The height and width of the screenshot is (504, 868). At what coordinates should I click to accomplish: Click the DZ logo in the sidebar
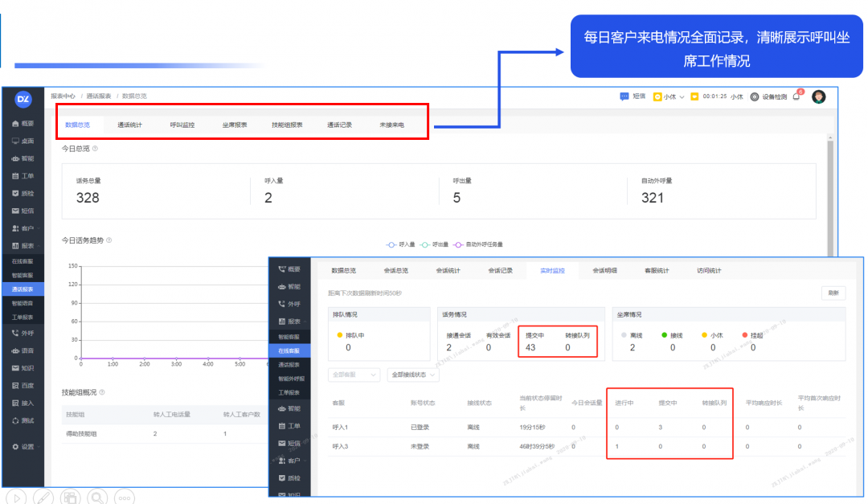click(x=23, y=98)
